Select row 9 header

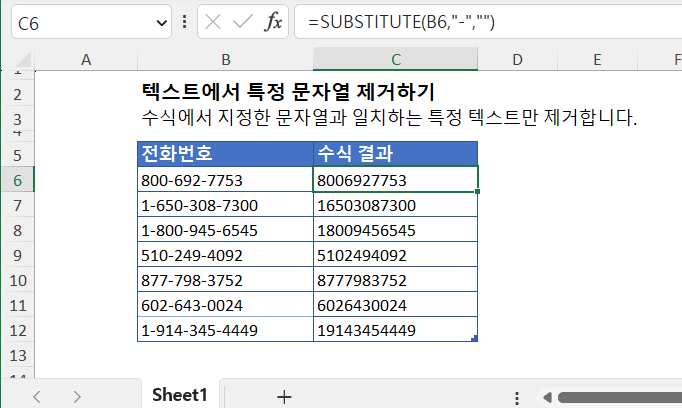[x=17, y=255]
